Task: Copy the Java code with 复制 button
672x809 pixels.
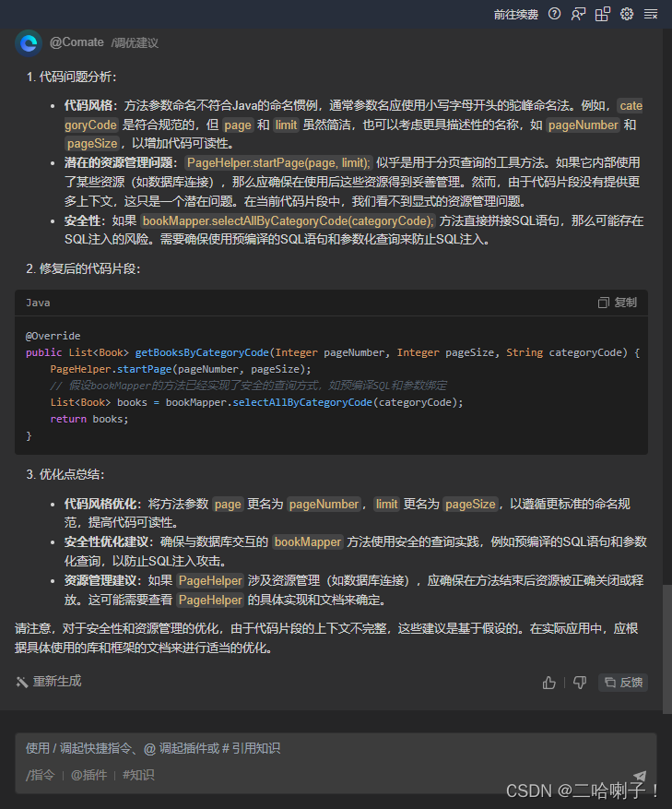Action: [x=618, y=303]
